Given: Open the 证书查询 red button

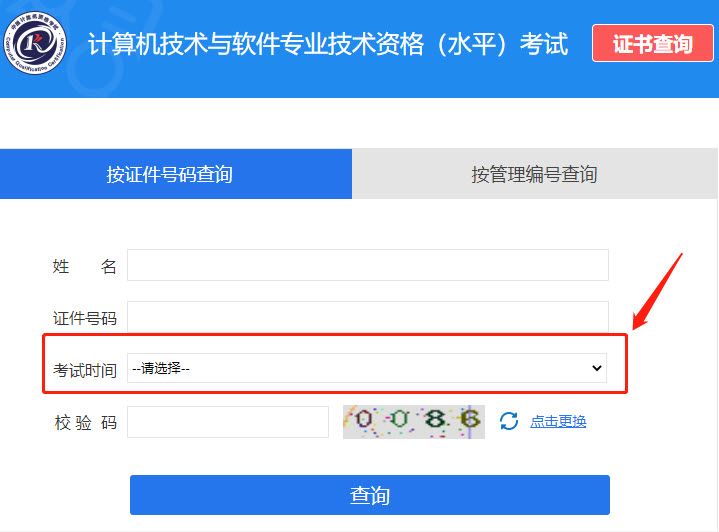Looking at the screenshot, I should click(653, 43).
